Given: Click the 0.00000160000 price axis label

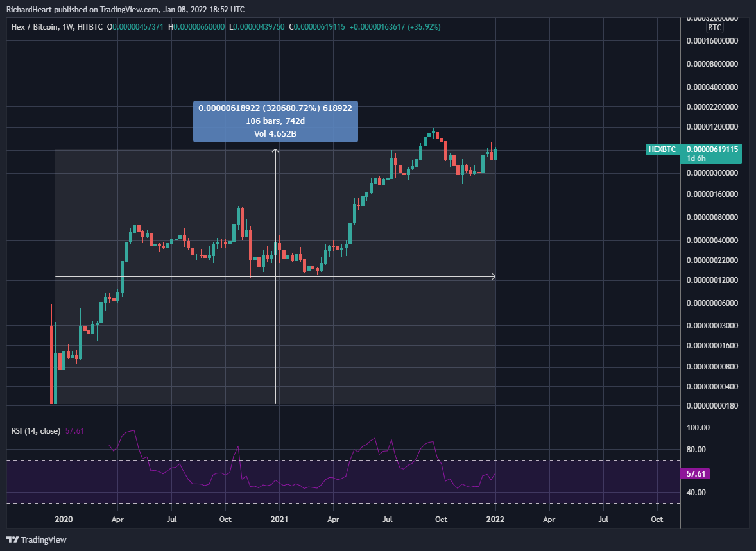Looking at the screenshot, I should (712, 194).
